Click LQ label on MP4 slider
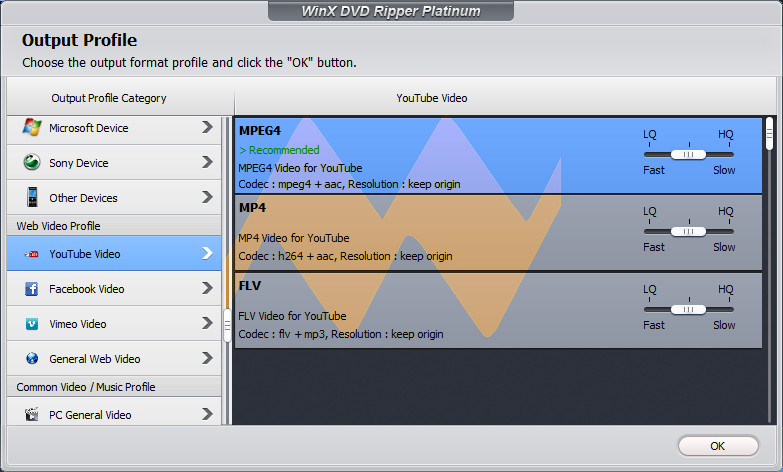The height and width of the screenshot is (472, 783). coord(650,211)
